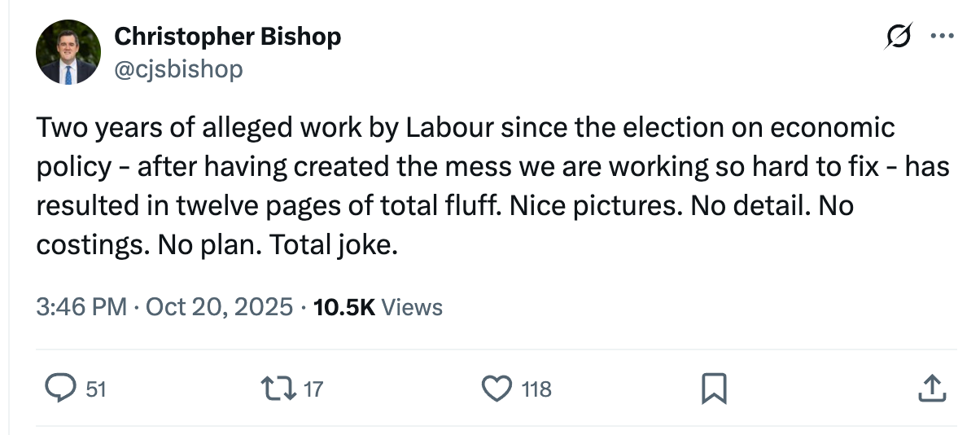This screenshot has height=435, width=980.
Task: Open the three-dot more options menu
Action: pos(941,35)
